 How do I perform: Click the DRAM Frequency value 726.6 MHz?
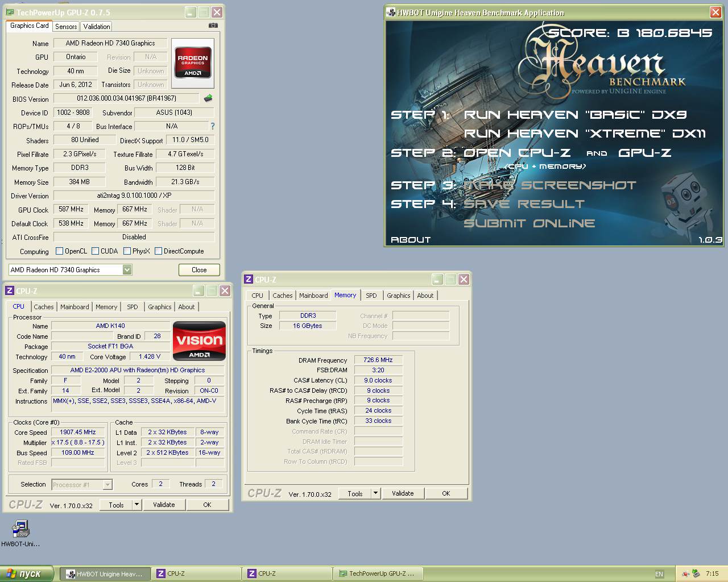[x=378, y=360]
